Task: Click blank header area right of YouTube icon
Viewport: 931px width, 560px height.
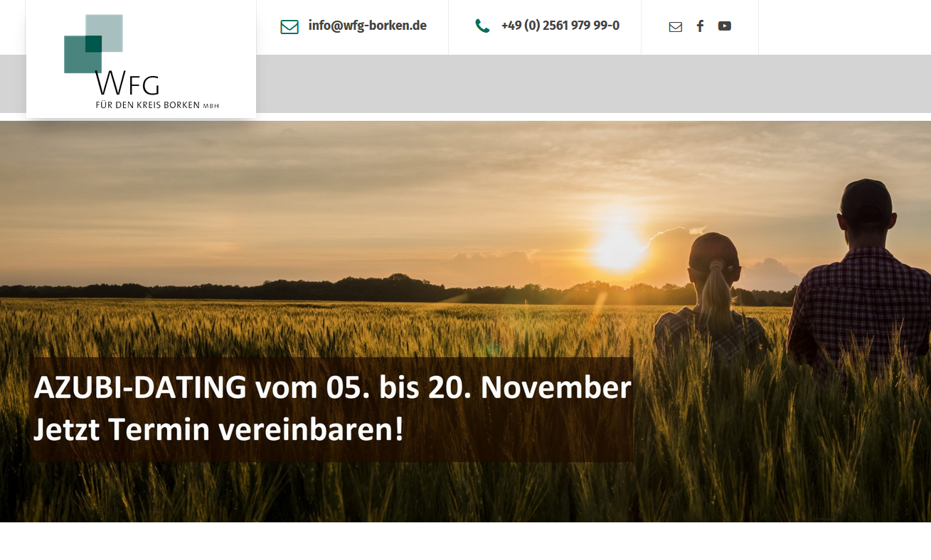Action: tap(844, 27)
